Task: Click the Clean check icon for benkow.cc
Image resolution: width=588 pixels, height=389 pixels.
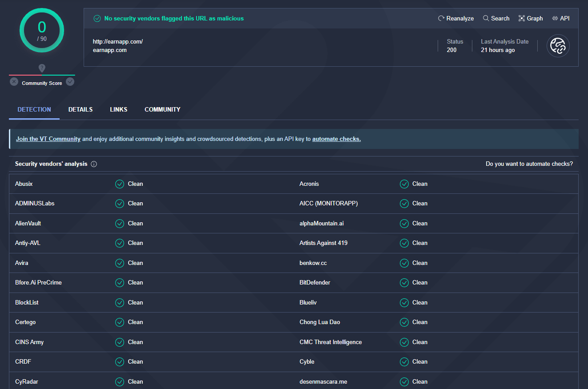Action: (x=404, y=263)
